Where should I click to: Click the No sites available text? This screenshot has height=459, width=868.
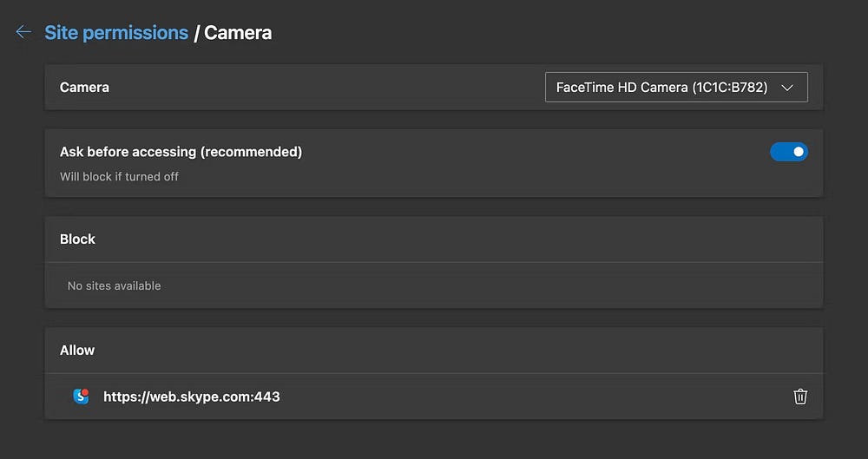114,285
